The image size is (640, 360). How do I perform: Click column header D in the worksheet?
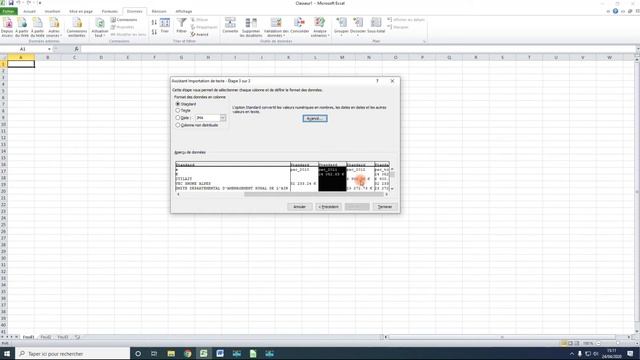[x=101, y=58]
